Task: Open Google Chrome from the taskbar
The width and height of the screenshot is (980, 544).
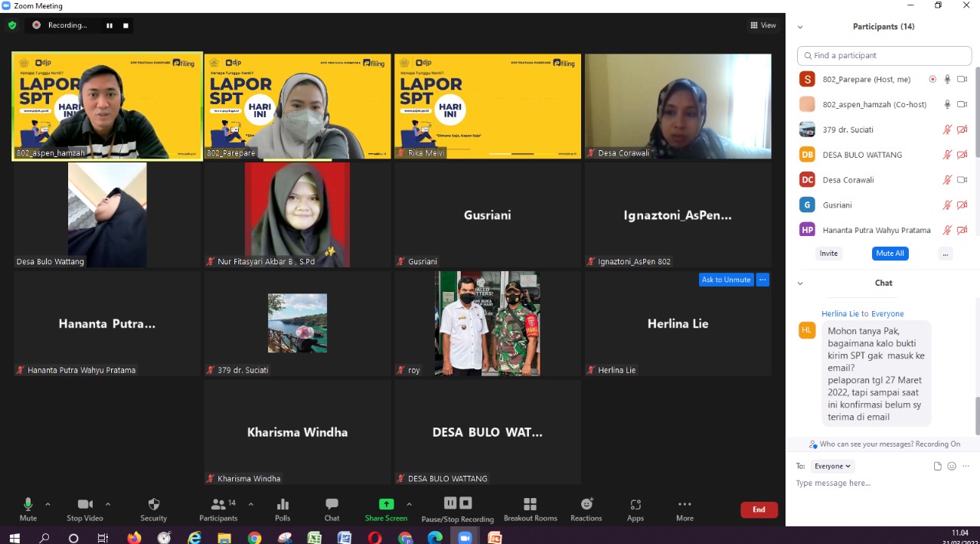Action: pyautogui.click(x=254, y=538)
